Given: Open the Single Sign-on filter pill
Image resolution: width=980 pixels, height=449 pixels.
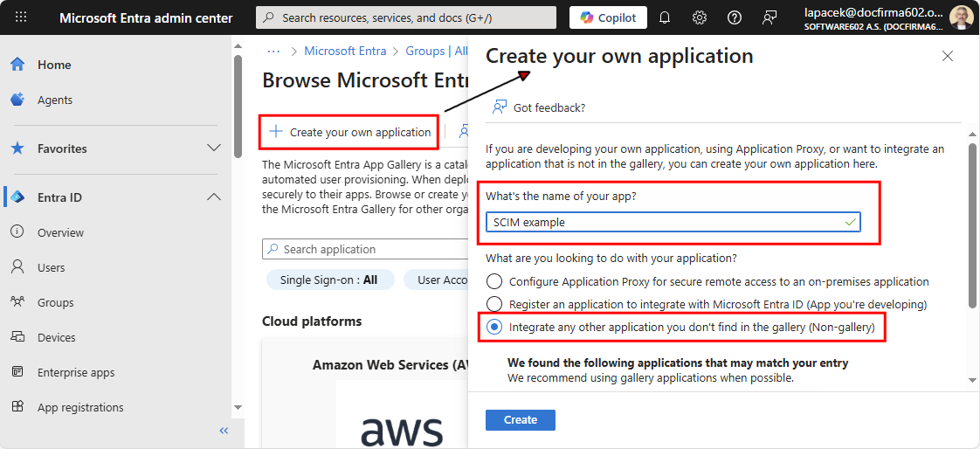Looking at the screenshot, I should 330,280.
